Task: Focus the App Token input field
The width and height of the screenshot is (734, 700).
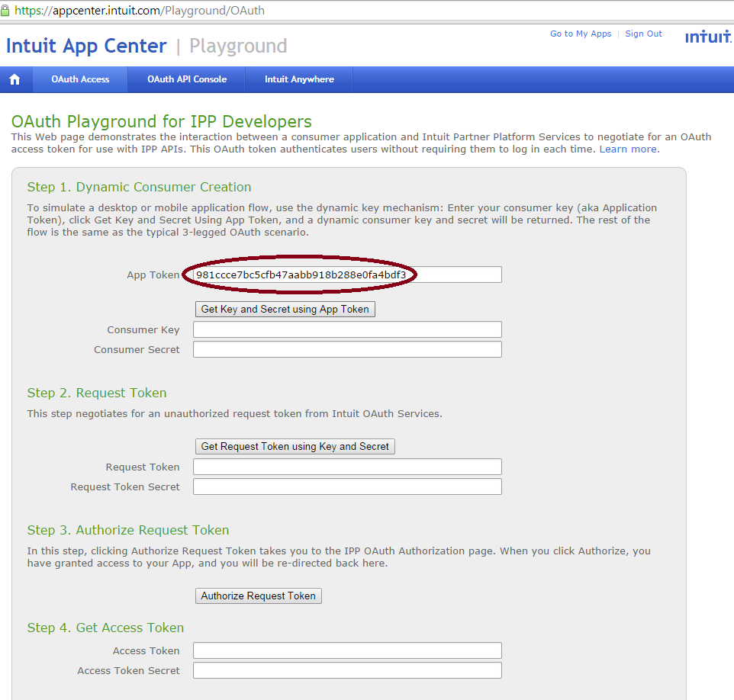Action: pos(347,275)
